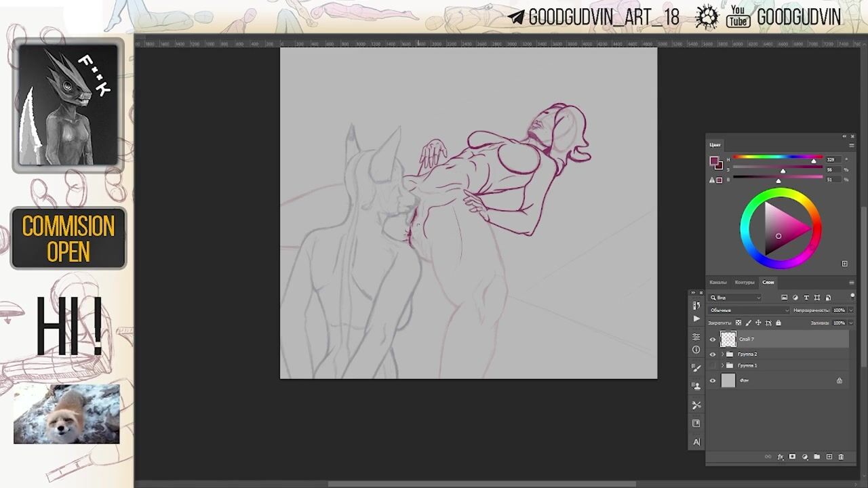Open the fx layer styles menu
Image resolution: width=868 pixels, height=488 pixels.
click(781, 457)
